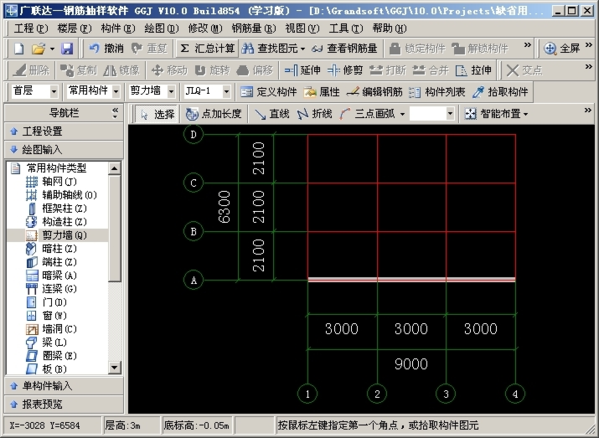
Task: Open the 首层 floor dropdown
Action: (x=54, y=92)
